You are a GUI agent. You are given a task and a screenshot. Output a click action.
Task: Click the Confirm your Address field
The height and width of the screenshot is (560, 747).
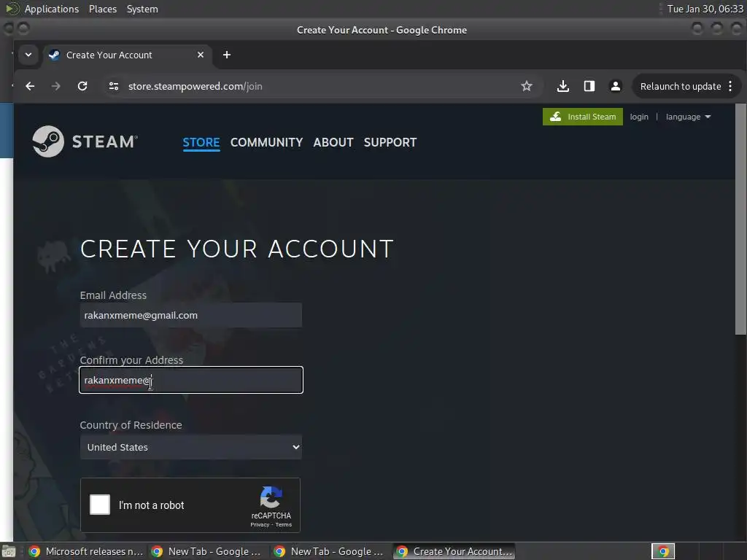(x=190, y=380)
